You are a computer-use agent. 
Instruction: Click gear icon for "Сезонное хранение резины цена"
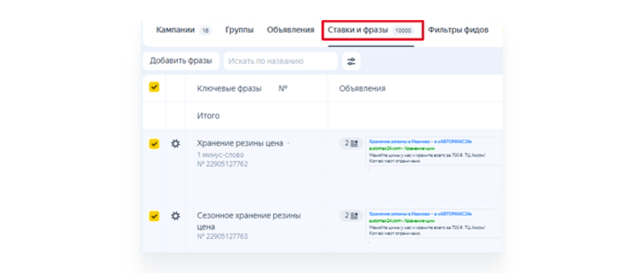tap(176, 216)
